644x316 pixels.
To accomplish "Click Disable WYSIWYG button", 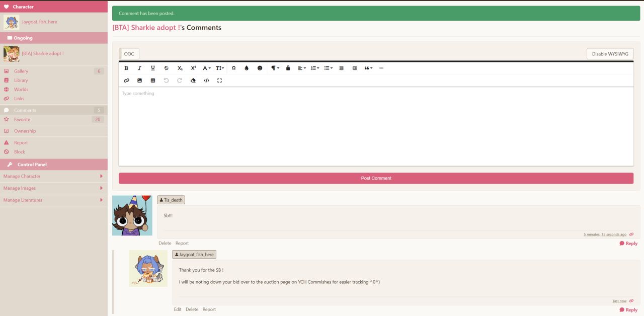I will point(610,54).
